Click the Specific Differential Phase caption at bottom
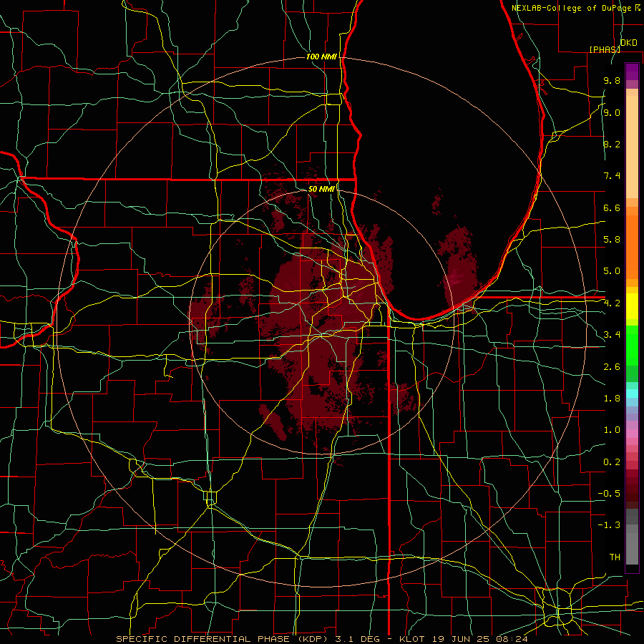 click(321, 639)
